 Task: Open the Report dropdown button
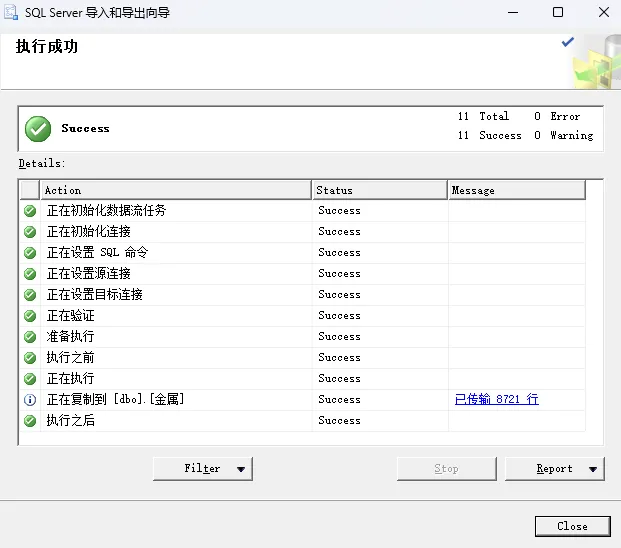coord(555,469)
